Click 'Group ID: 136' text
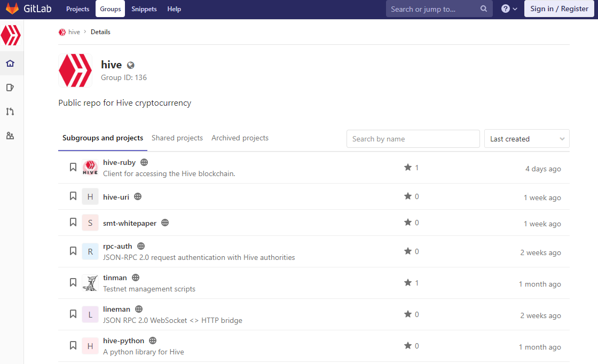This screenshot has height=364, width=598. pyautogui.click(x=124, y=77)
